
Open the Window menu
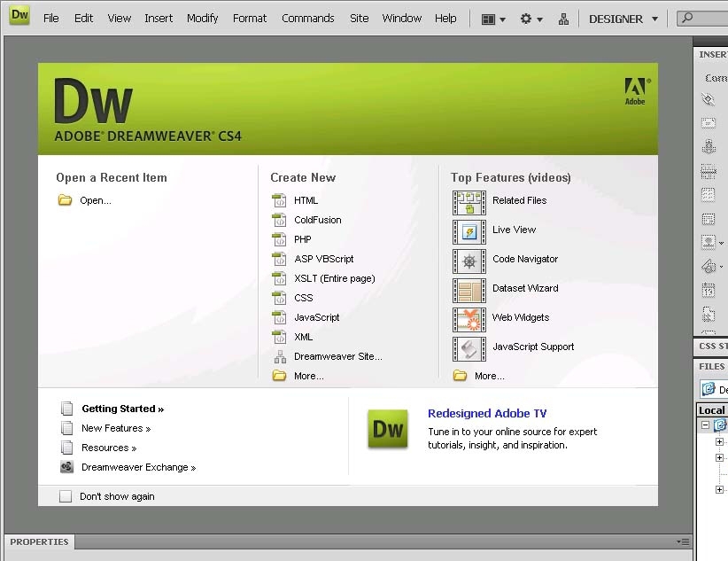401,18
